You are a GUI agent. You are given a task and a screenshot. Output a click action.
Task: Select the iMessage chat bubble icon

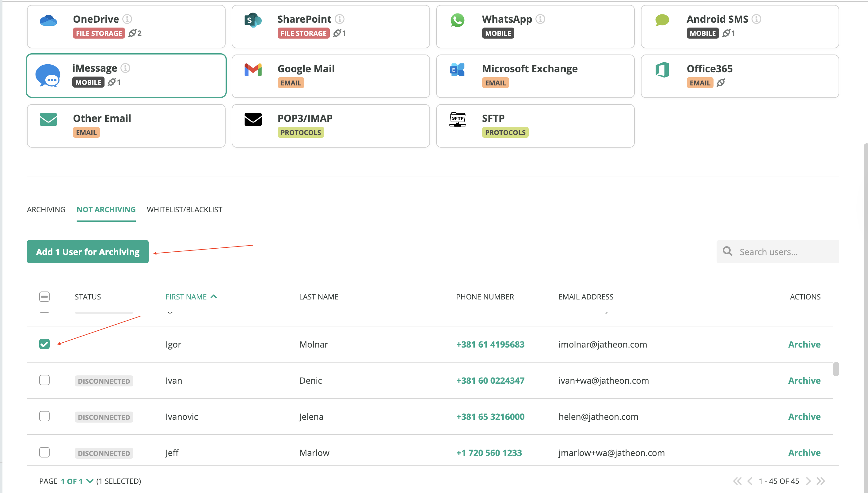click(48, 76)
